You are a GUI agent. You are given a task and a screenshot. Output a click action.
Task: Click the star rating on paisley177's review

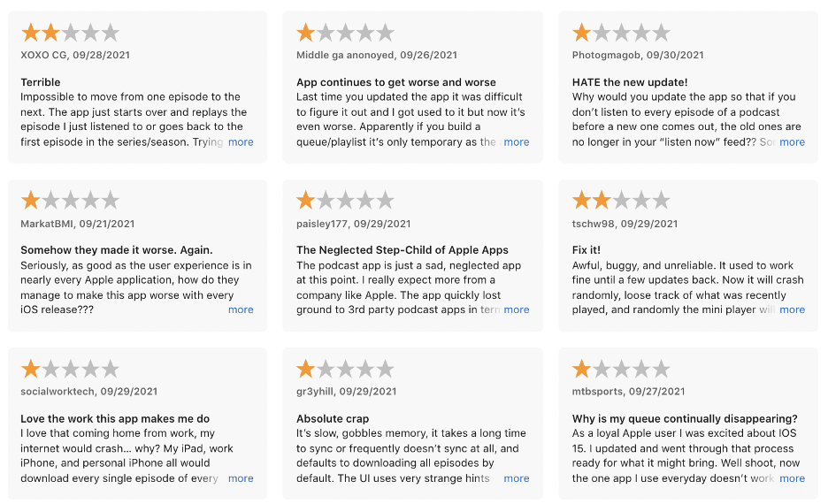coord(346,201)
